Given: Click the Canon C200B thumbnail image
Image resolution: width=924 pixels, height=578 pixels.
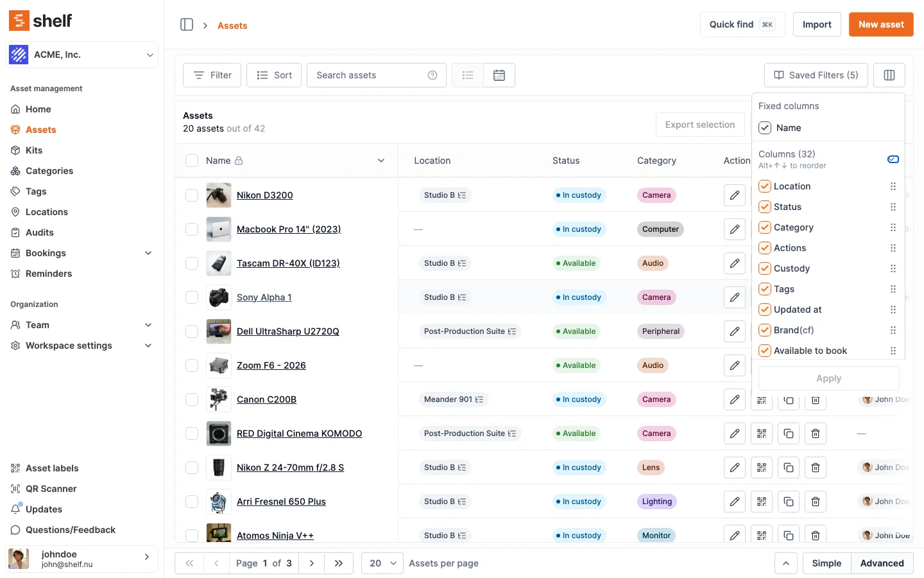Looking at the screenshot, I should (219, 399).
